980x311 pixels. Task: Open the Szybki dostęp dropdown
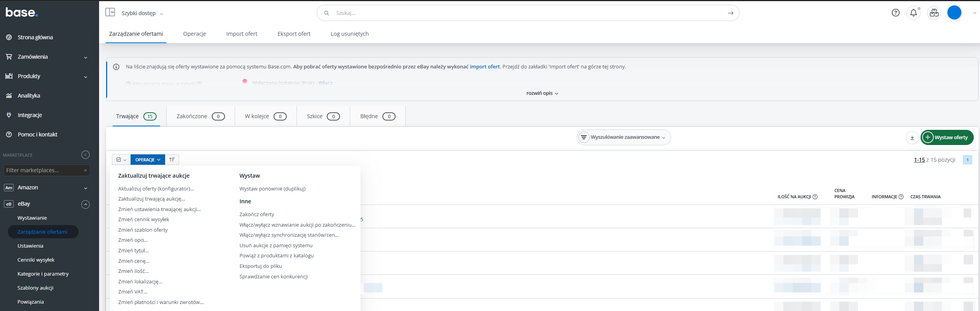[142, 13]
